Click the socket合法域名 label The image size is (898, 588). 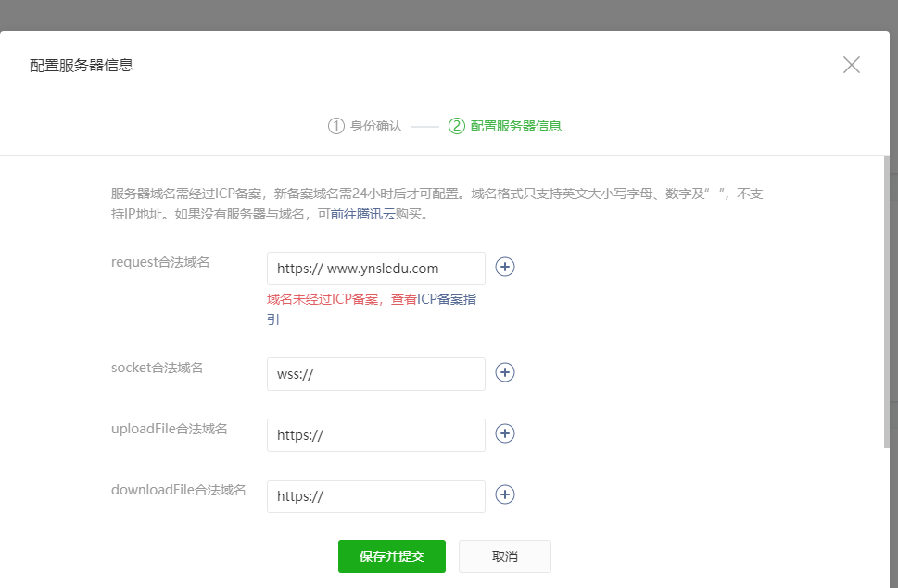coord(157,368)
